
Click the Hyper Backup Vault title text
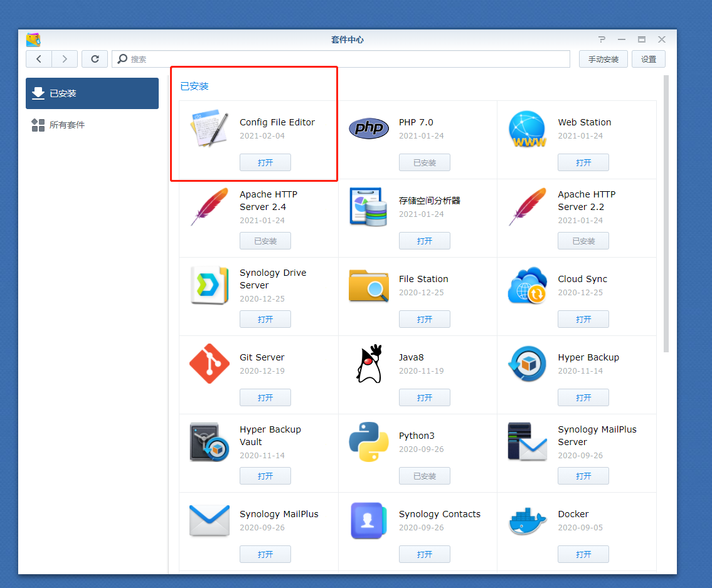[x=270, y=436]
